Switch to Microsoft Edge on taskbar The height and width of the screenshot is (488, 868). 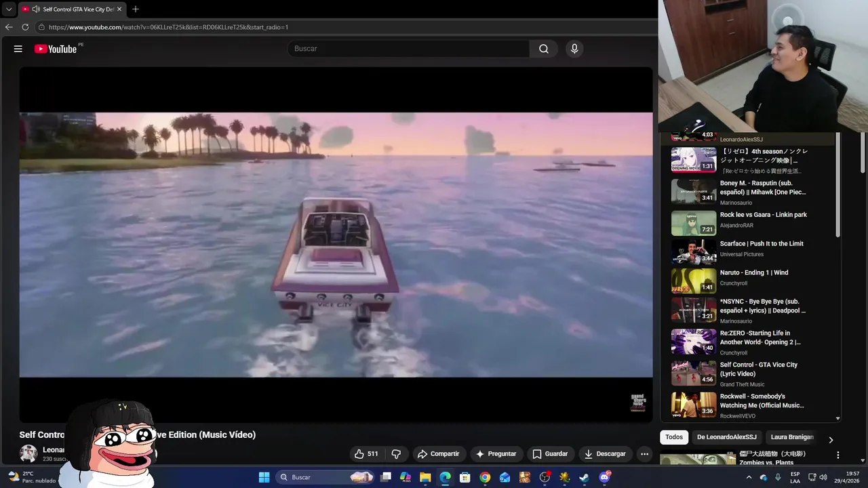(x=445, y=477)
